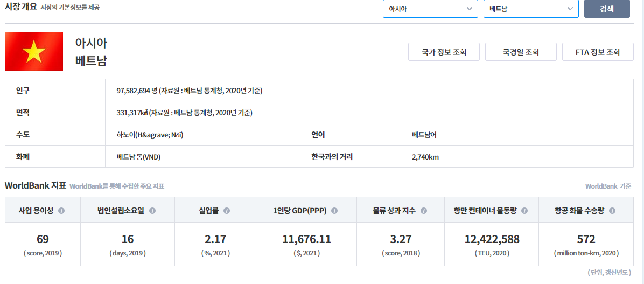Click the 면적 row label
The width and height of the screenshot is (644, 284).
[x=23, y=112]
